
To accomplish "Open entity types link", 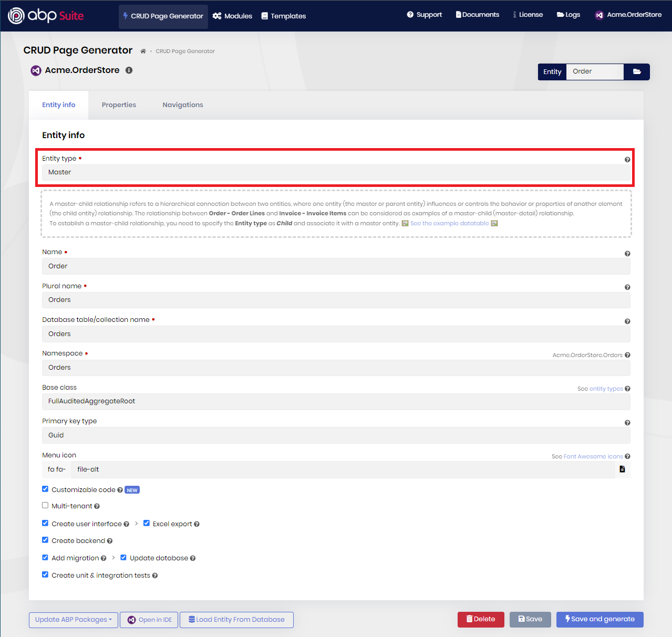I will click(606, 389).
